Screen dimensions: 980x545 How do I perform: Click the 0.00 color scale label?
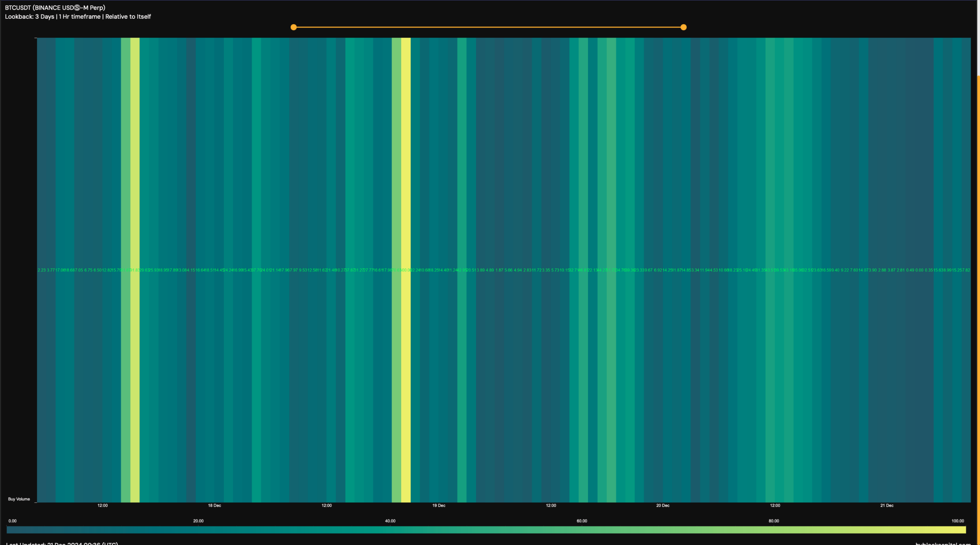coord(13,521)
